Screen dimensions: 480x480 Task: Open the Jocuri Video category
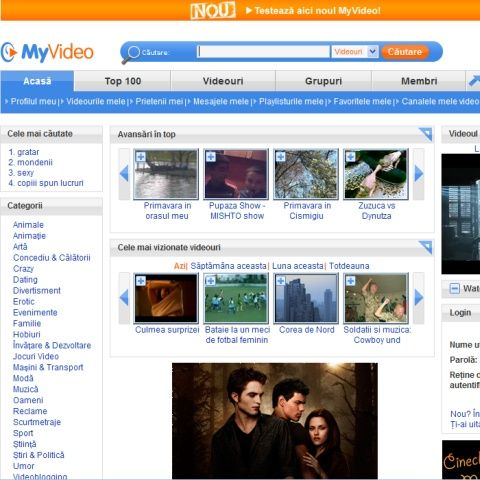[x=36, y=356]
